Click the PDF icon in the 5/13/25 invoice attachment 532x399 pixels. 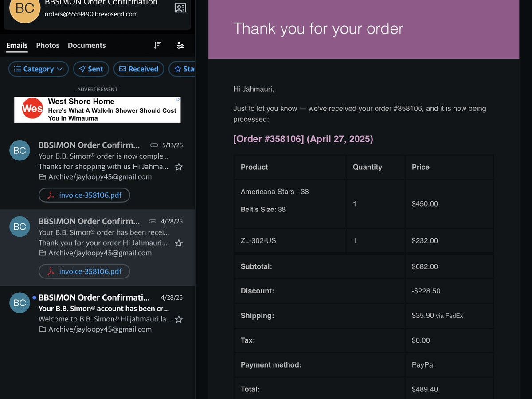click(51, 195)
